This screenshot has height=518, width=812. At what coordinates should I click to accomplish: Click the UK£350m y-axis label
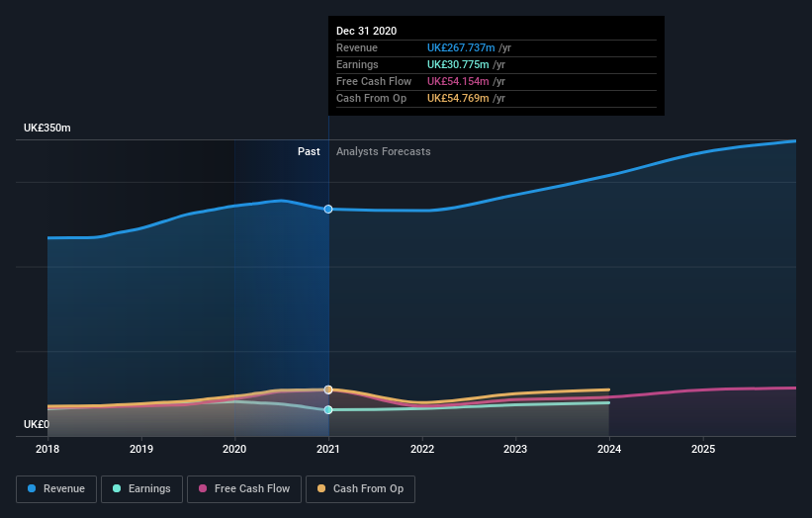coord(47,128)
